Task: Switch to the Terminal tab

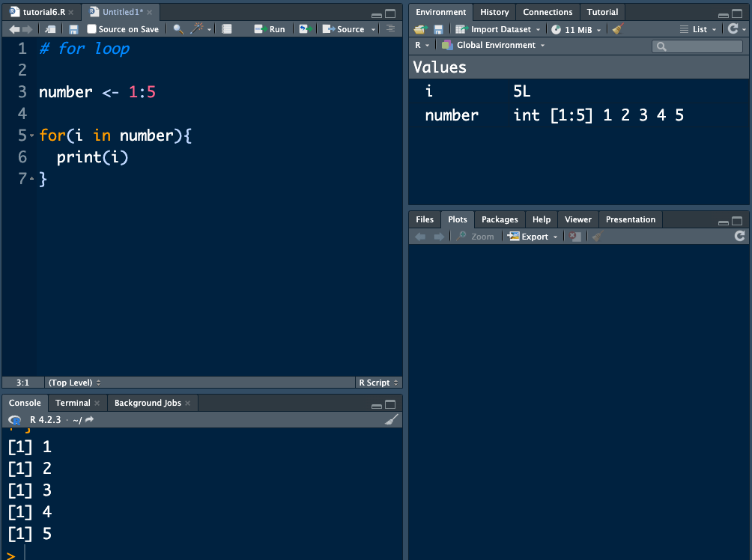Action: coord(73,403)
